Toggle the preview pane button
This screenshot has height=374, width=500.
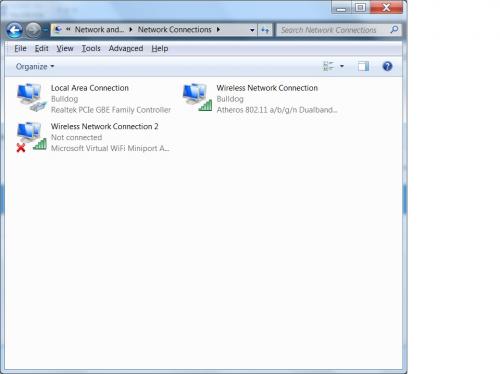363,66
